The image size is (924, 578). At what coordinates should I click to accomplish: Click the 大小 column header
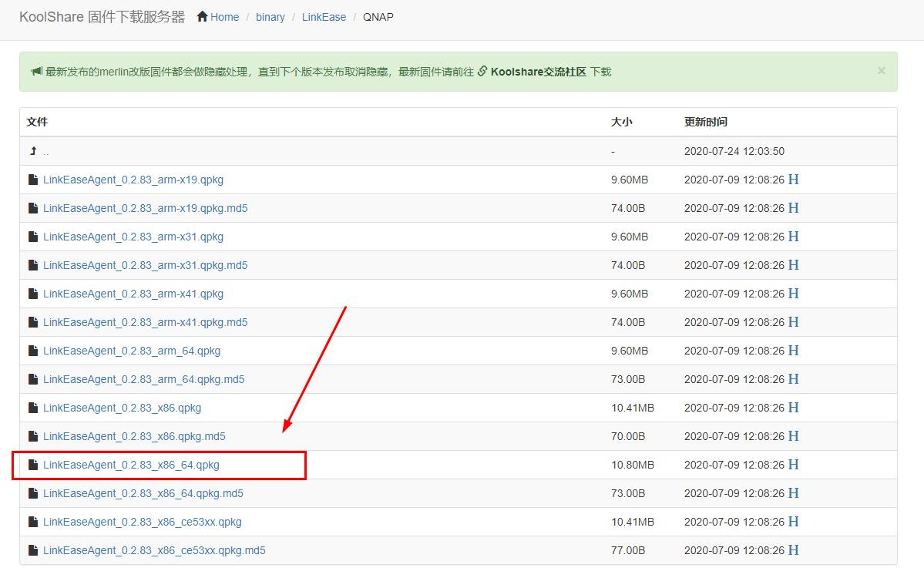(x=622, y=122)
